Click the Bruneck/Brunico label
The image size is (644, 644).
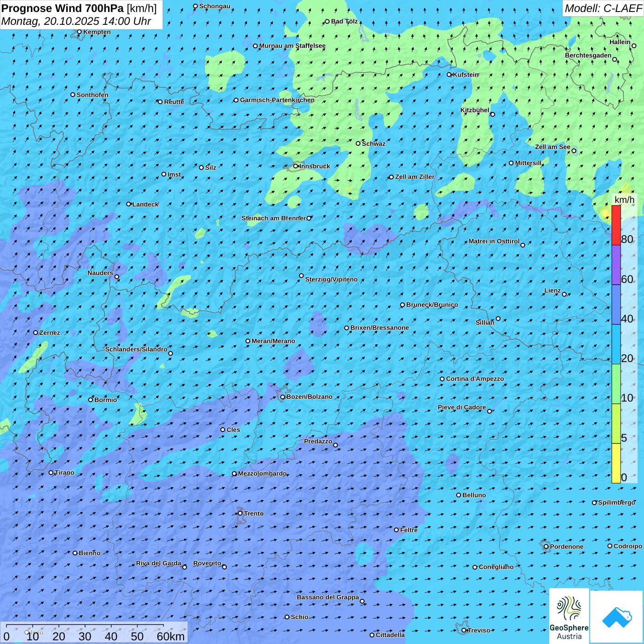432,305
